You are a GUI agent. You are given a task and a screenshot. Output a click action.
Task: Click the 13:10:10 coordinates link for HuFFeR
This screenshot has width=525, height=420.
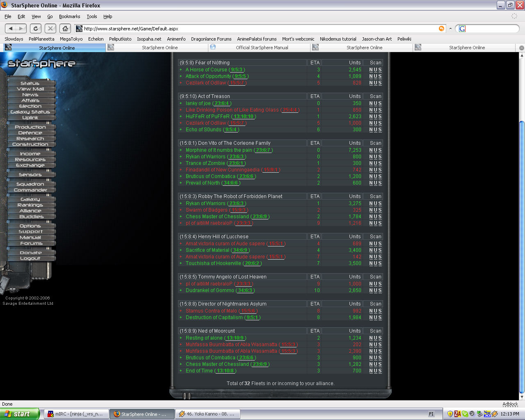point(244,116)
